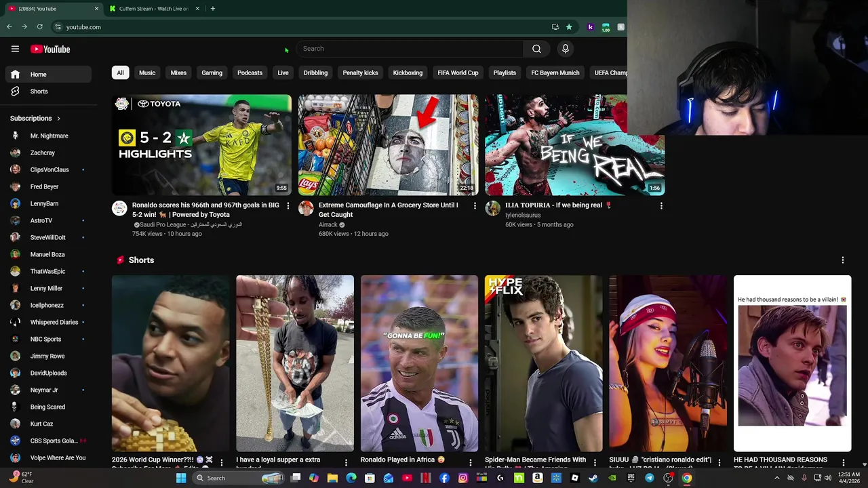Open options for the Ronaldo Played in Africa short
This screenshot has height=488, width=868.
[x=470, y=462]
